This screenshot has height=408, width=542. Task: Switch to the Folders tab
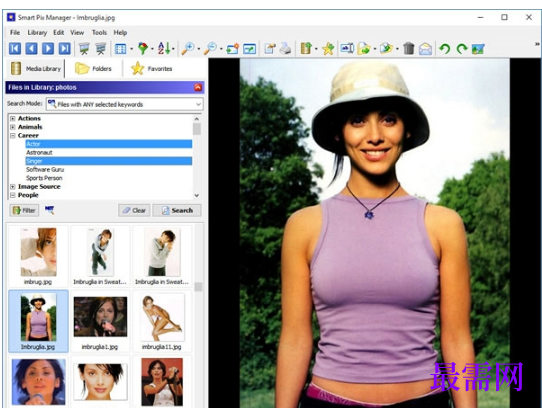pyautogui.click(x=93, y=68)
